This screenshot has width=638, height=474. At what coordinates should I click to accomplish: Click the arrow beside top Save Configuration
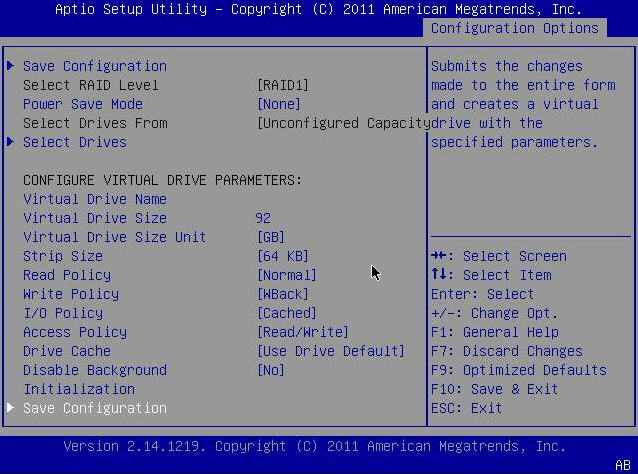[11, 66]
